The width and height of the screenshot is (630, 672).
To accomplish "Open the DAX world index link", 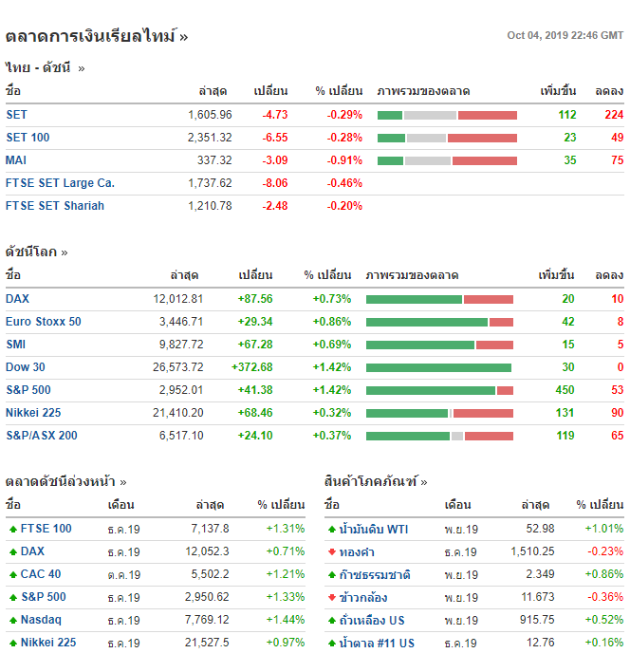I will [x=17, y=299].
